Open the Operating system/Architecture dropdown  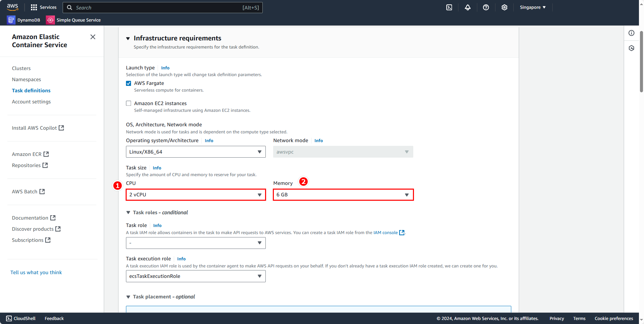196,152
